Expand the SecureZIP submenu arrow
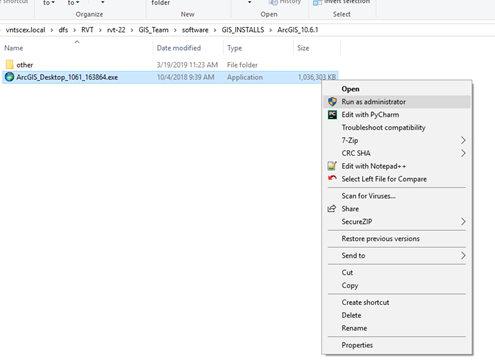Viewport: 495px width, 363px height. (463, 222)
